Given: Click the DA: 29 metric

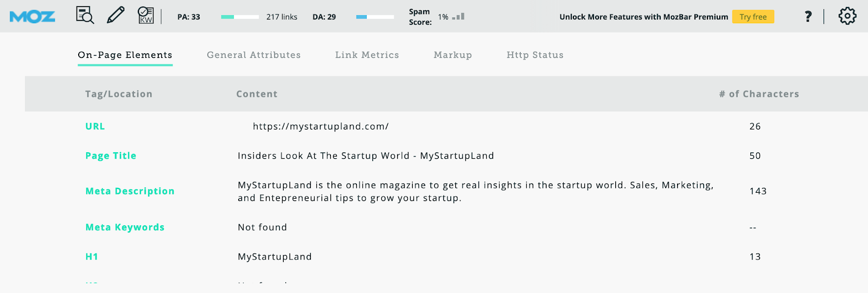Looking at the screenshot, I should point(324,17).
